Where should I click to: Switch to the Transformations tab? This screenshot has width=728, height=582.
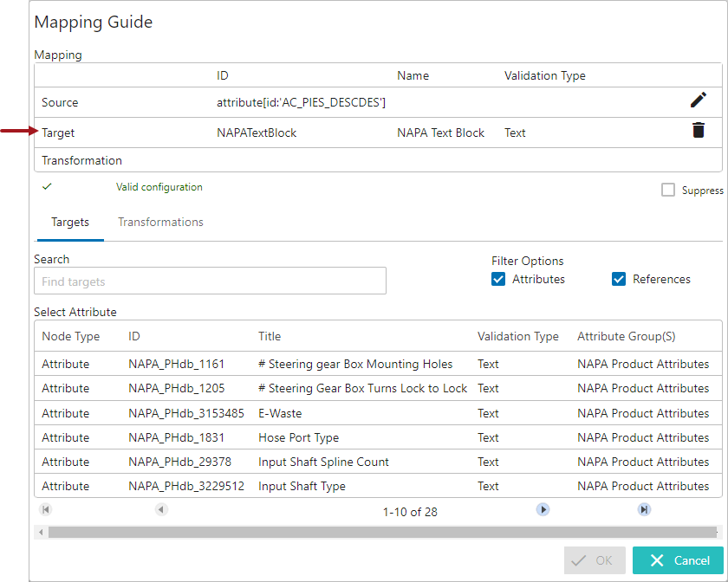click(x=160, y=223)
